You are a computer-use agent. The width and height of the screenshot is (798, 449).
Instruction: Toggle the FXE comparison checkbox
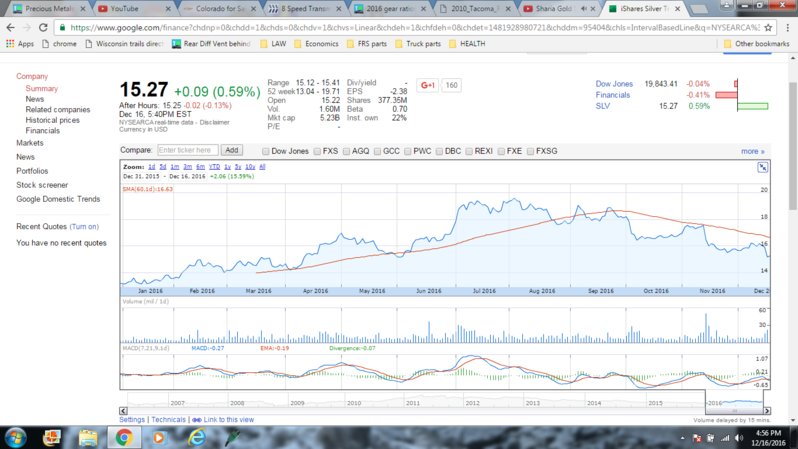(x=501, y=151)
